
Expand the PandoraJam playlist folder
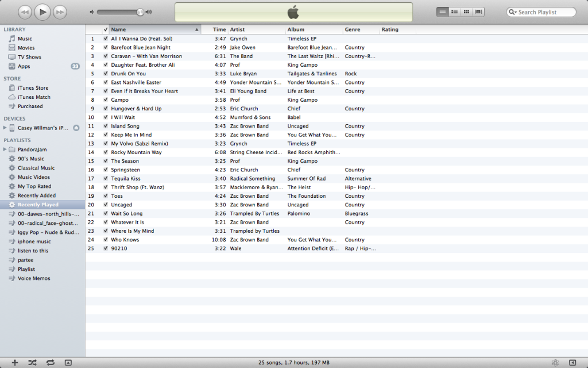(x=5, y=149)
